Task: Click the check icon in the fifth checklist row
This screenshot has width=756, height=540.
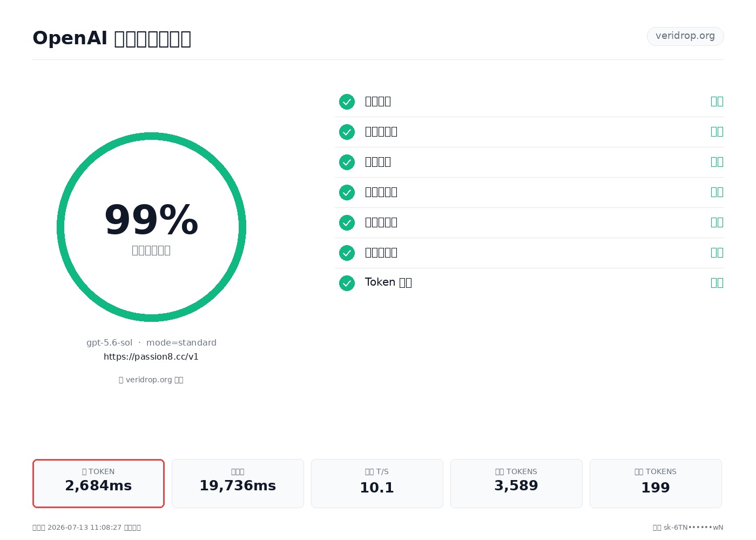Action: [x=347, y=222]
